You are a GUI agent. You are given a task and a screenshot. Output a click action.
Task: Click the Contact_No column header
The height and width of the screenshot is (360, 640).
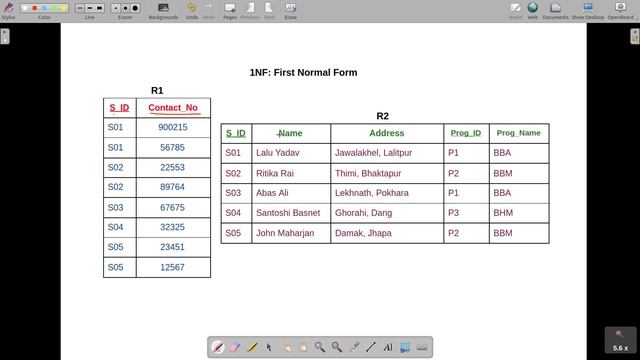pyautogui.click(x=173, y=108)
